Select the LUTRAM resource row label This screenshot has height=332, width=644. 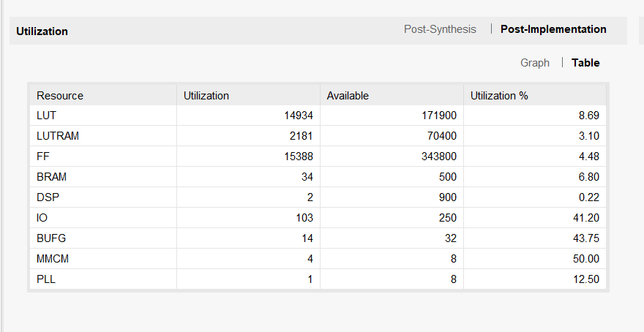click(x=58, y=136)
